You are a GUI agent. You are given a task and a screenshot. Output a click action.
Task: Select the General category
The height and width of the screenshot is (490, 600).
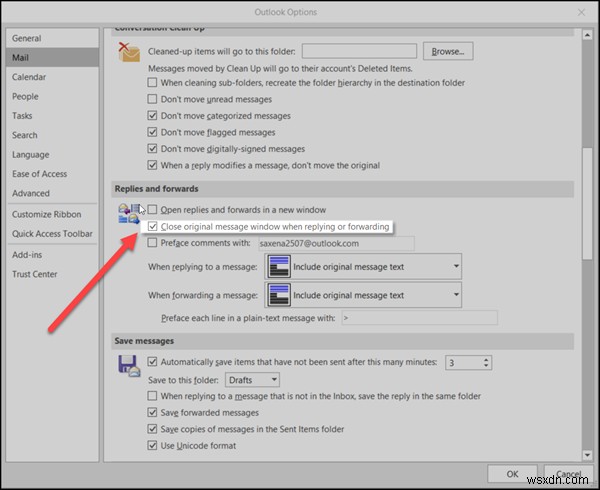[52, 38]
